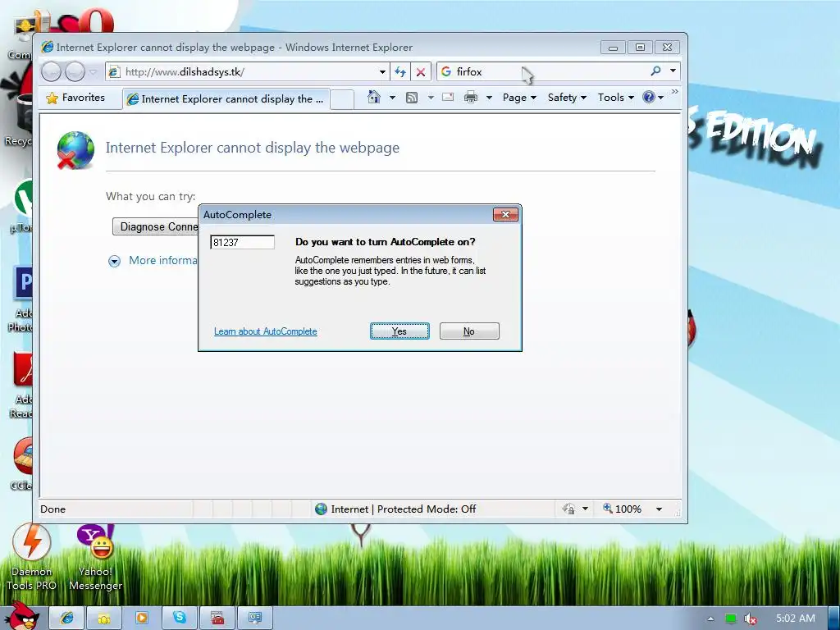This screenshot has width=840, height=630.
Task: Click the search magnifier icon
Action: pyautogui.click(x=655, y=71)
